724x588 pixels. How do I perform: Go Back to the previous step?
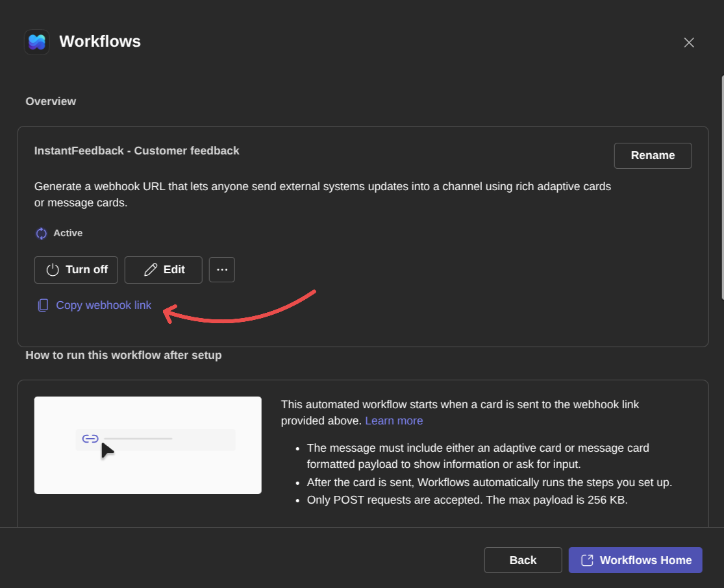[523, 560]
